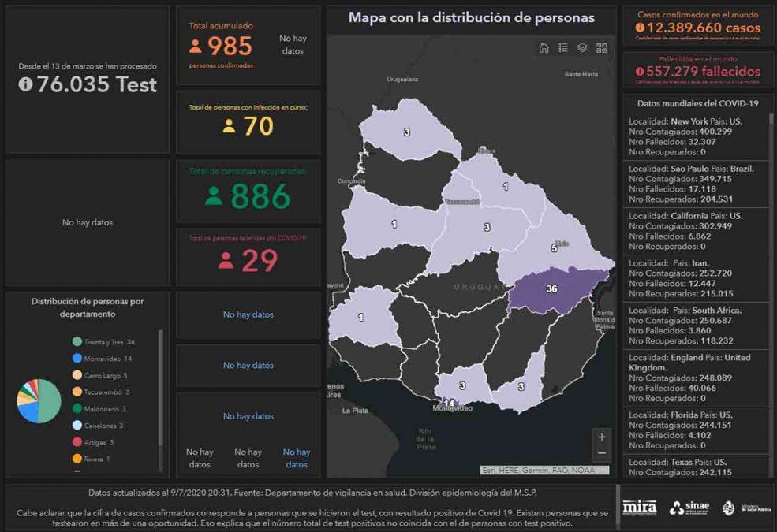Select the leftmost 'No hay datos' bottom tab

click(200, 458)
